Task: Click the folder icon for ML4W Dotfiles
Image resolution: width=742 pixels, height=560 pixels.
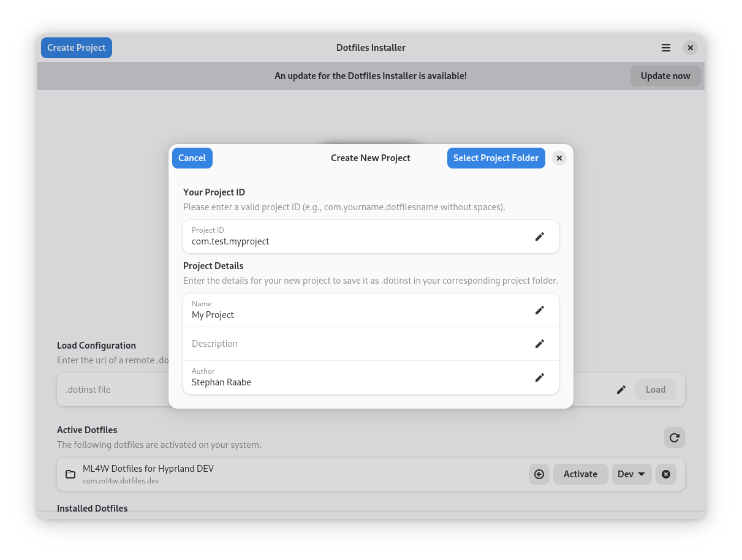Action: coord(70,474)
